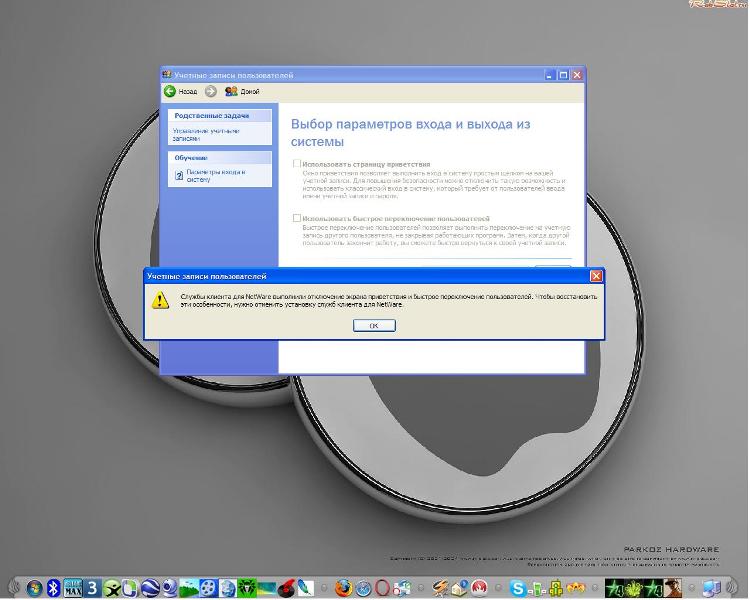750x600 pixels.
Task: Open the house media player dock icon
Action: tap(460, 588)
